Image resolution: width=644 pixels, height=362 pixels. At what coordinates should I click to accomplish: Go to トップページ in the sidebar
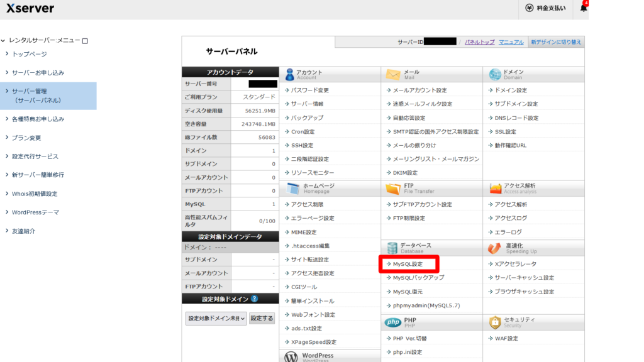coord(29,54)
